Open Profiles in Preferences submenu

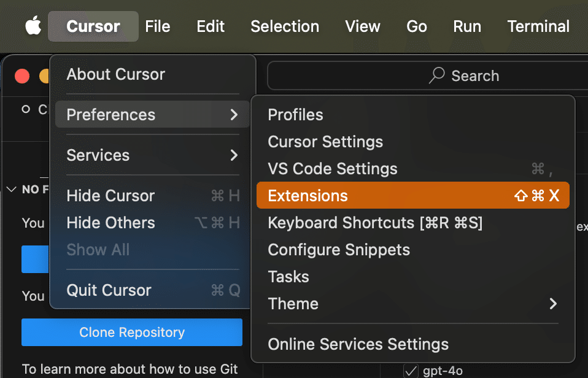point(413,114)
